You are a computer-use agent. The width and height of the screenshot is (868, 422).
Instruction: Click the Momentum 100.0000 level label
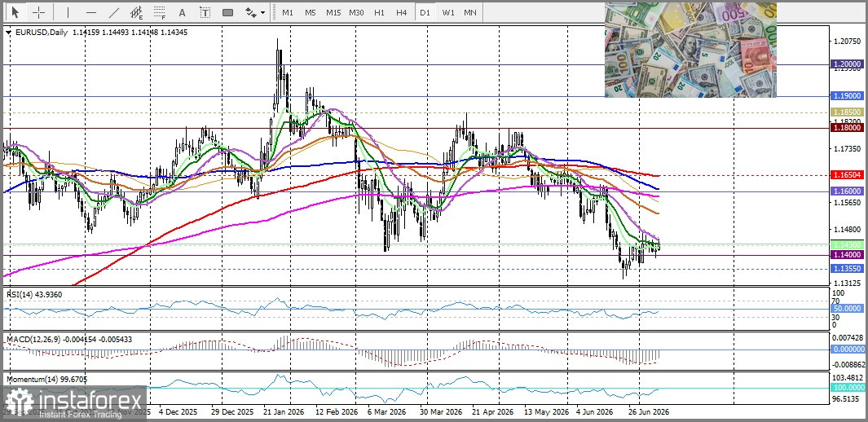tap(848, 389)
